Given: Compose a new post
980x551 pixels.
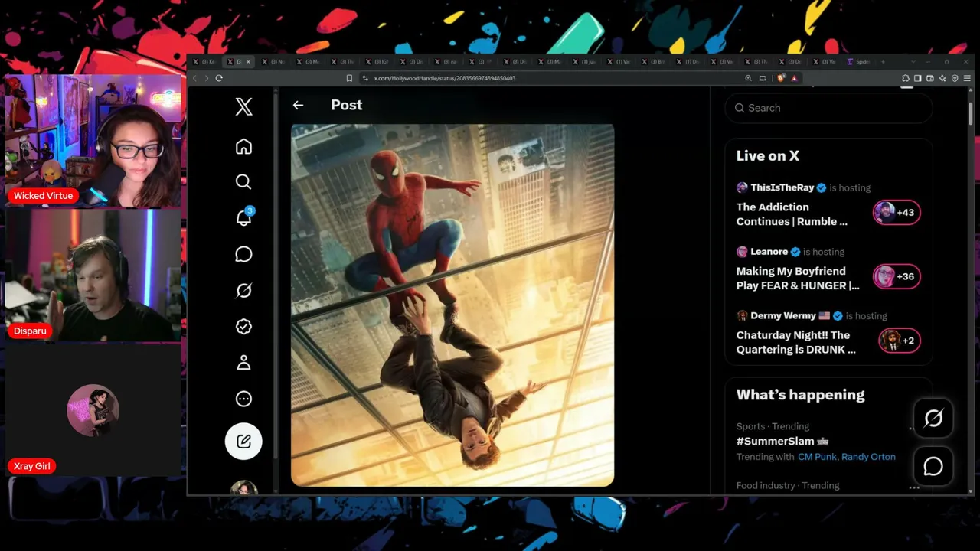Looking at the screenshot, I should [x=243, y=441].
